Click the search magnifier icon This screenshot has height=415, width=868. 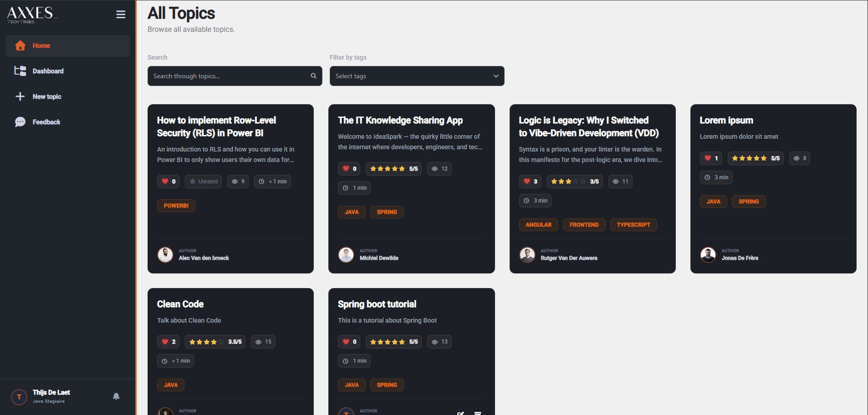click(x=313, y=76)
